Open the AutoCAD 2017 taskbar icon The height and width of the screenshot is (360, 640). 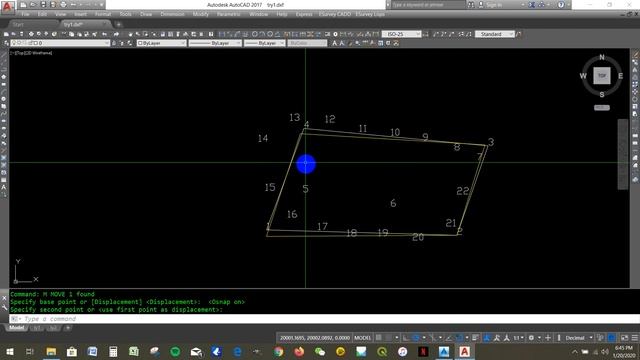464,351
